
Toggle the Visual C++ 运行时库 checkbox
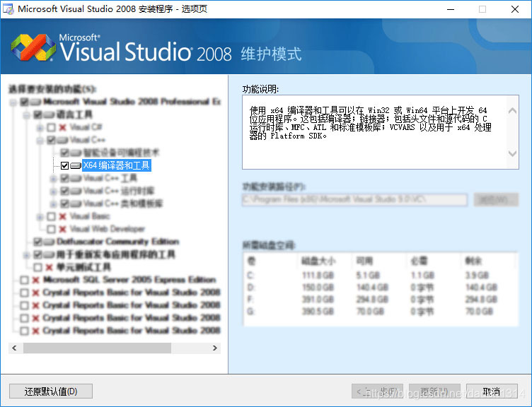point(64,191)
